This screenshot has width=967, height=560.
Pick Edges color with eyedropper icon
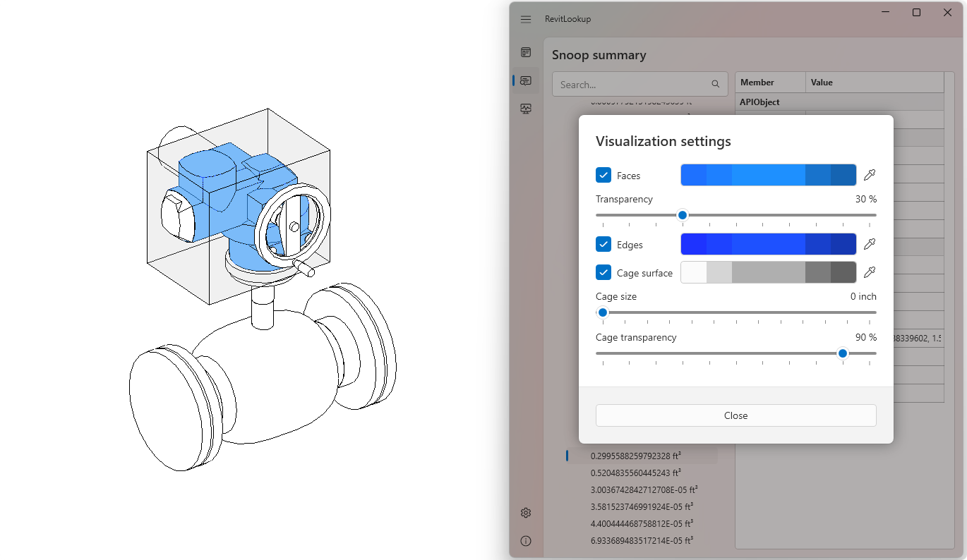point(870,244)
